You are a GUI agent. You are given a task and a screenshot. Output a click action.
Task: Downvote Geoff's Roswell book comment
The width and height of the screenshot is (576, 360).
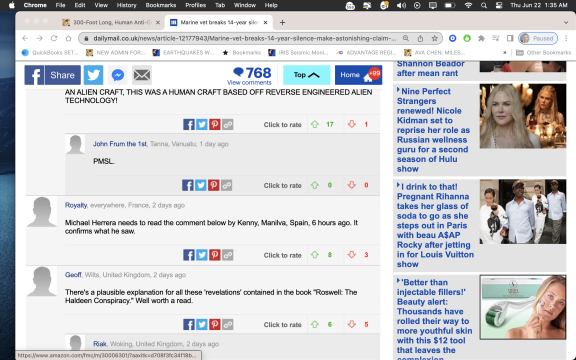click(352, 324)
